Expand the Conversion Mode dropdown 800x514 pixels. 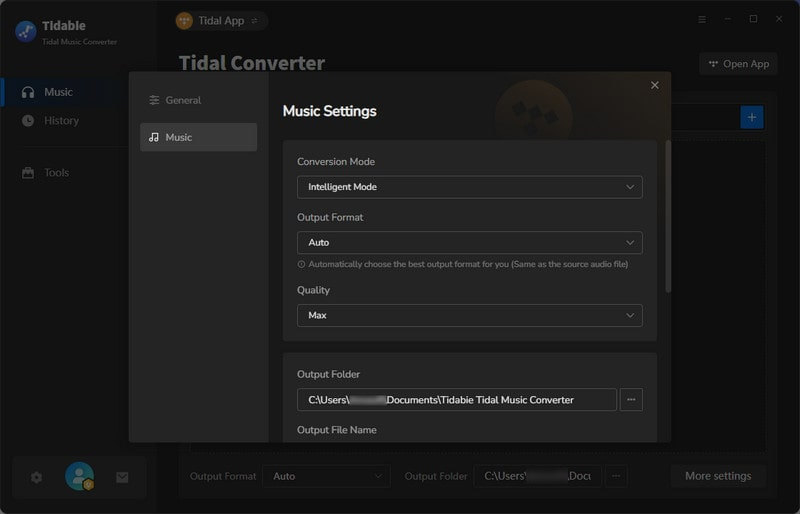point(469,187)
